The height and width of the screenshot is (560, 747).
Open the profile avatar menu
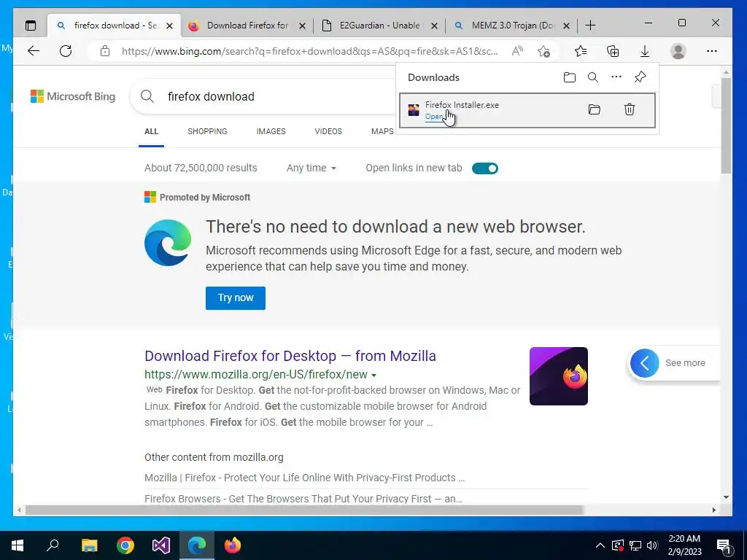(x=678, y=51)
